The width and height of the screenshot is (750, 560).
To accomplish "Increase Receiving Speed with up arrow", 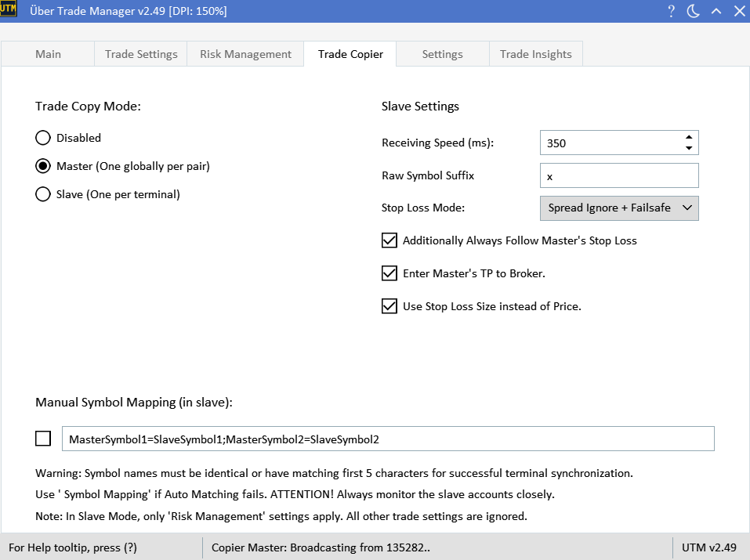I will pyautogui.click(x=689, y=137).
